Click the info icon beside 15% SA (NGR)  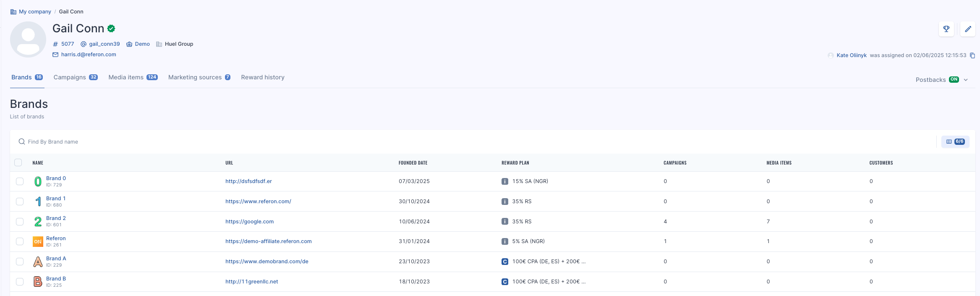coord(505,181)
